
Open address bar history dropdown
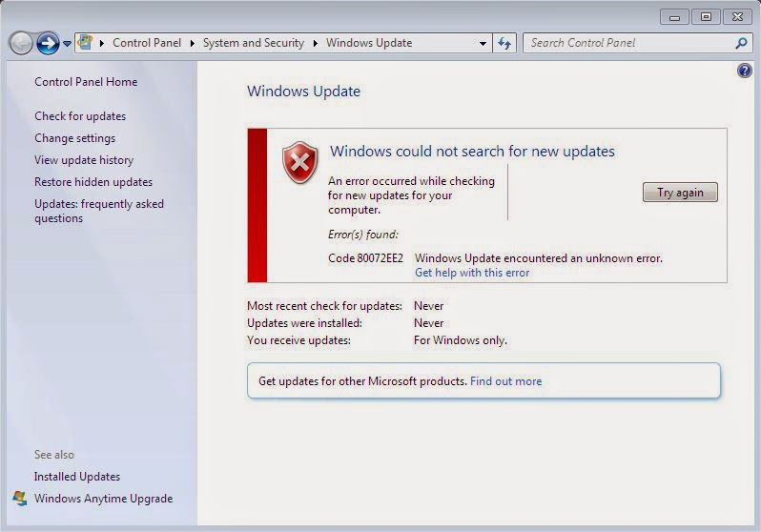[x=483, y=43]
